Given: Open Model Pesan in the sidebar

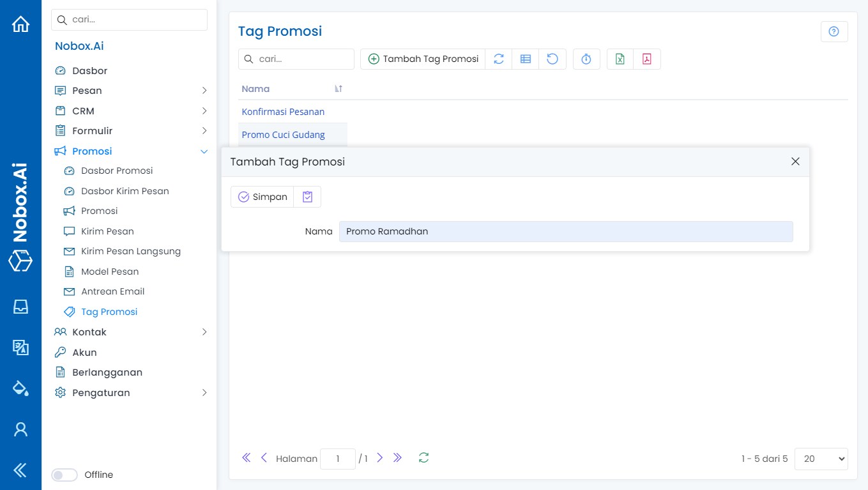Looking at the screenshot, I should click(x=110, y=272).
